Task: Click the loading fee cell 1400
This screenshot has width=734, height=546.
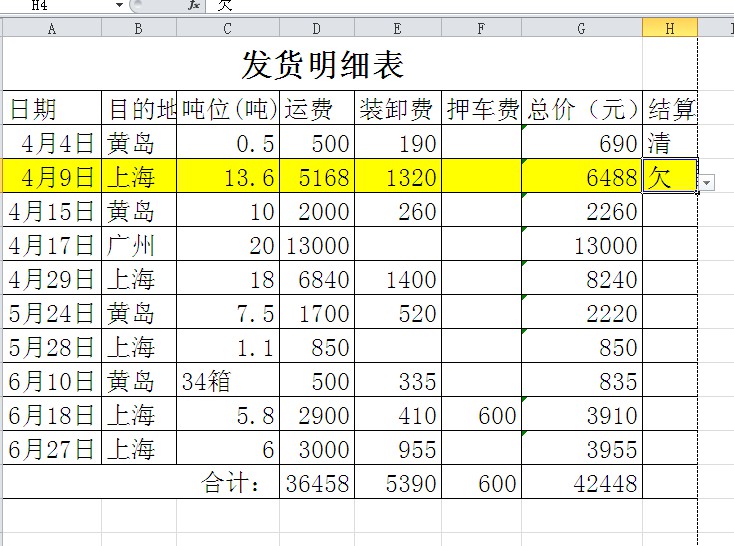Action: [398, 278]
